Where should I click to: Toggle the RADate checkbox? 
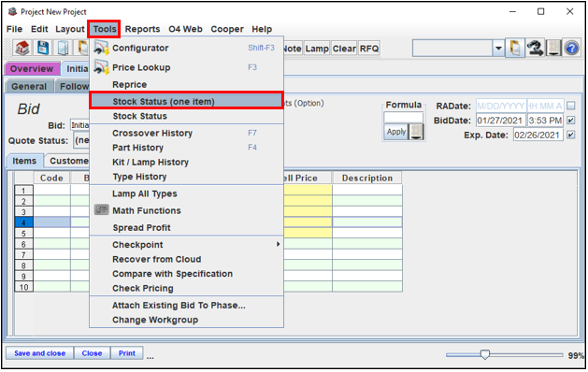point(571,106)
